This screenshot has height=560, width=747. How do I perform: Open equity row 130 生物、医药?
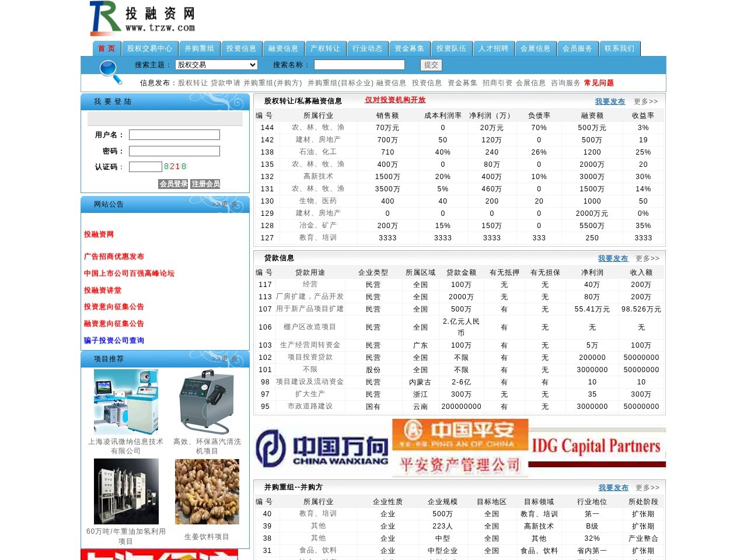pyautogui.click(x=318, y=201)
